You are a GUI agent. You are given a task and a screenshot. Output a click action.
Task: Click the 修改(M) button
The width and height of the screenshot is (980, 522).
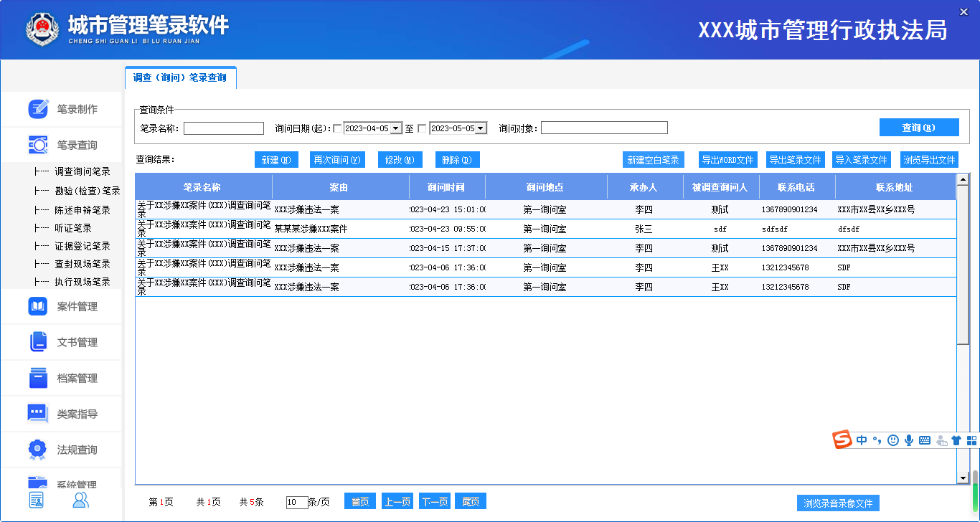pyautogui.click(x=400, y=160)
